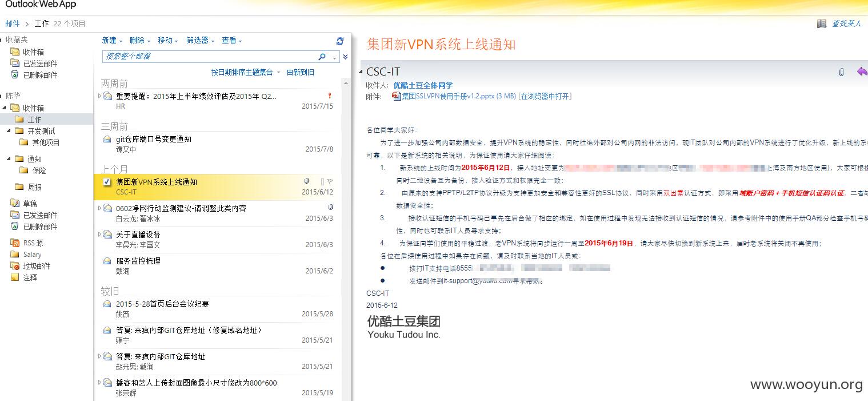Click recipient 优酷土豆全体同学
This screenshot has width=868, height=401.
point(423,85)
